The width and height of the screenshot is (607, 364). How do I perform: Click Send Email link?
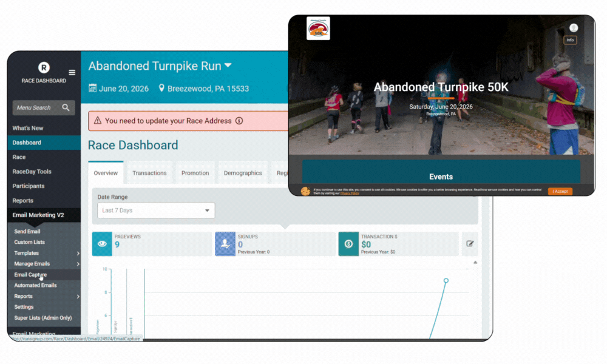coord(27,231)
